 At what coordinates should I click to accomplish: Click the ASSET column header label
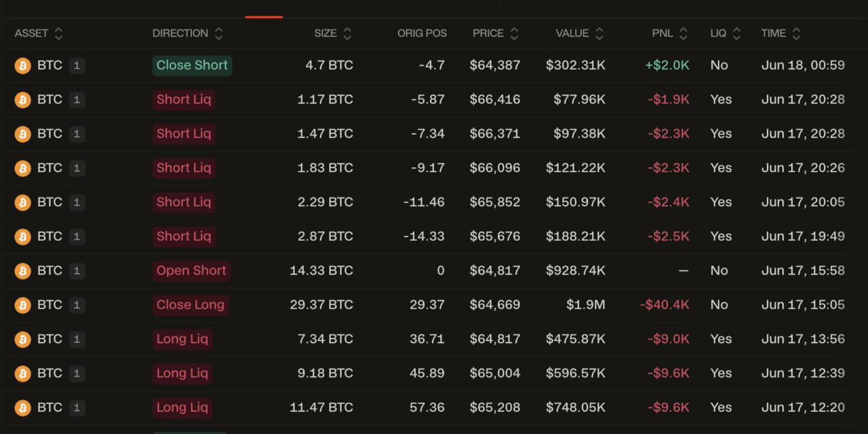(31, 33)
